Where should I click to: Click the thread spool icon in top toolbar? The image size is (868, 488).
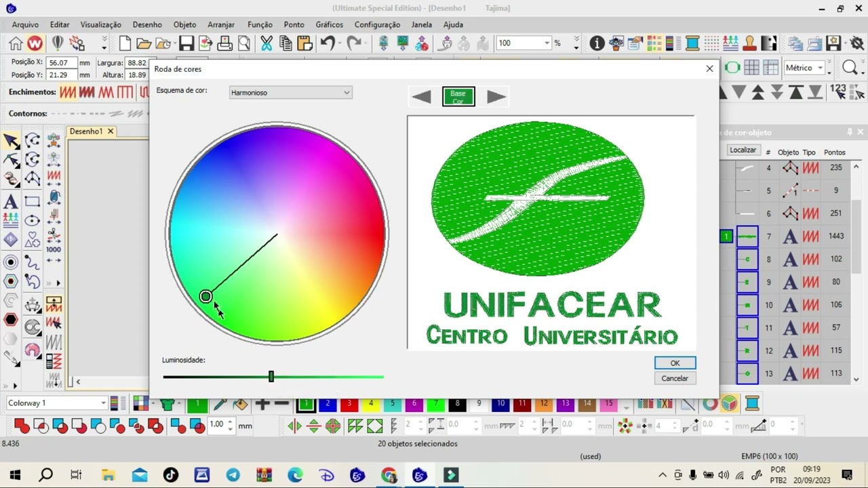692,43
